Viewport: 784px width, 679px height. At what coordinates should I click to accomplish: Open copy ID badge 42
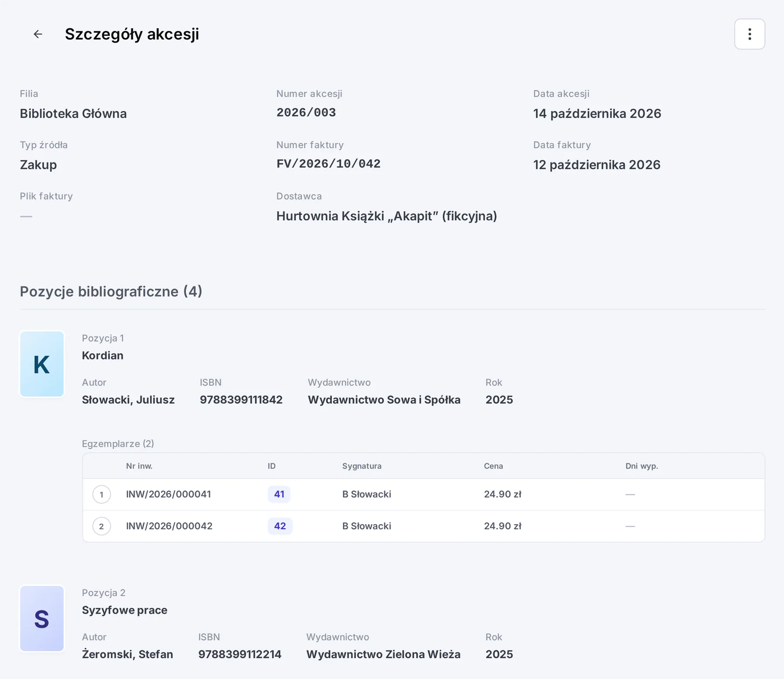click(x=280, y=526)
